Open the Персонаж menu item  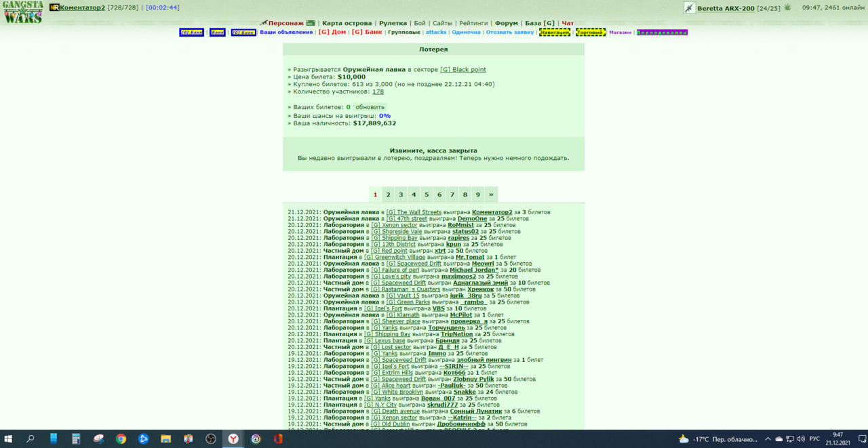click(x=285, y=23)
